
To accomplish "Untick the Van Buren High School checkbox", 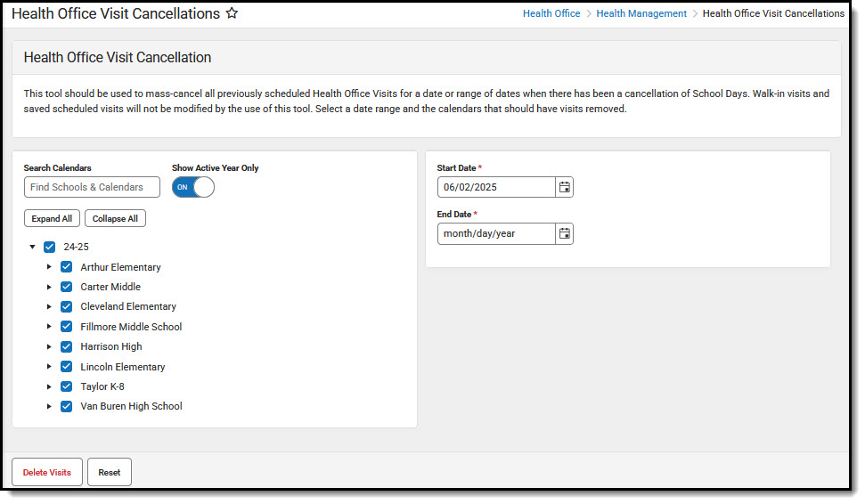I will [67, 406].
